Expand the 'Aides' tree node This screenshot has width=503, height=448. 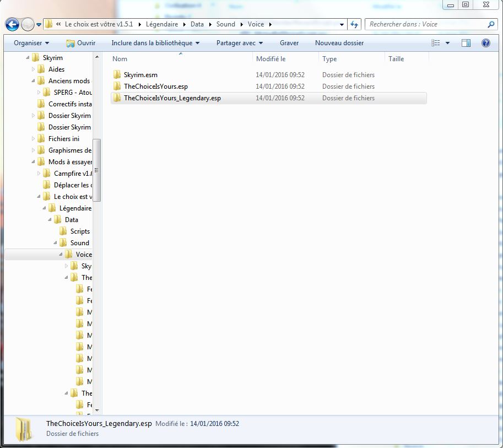pos(33,69)
